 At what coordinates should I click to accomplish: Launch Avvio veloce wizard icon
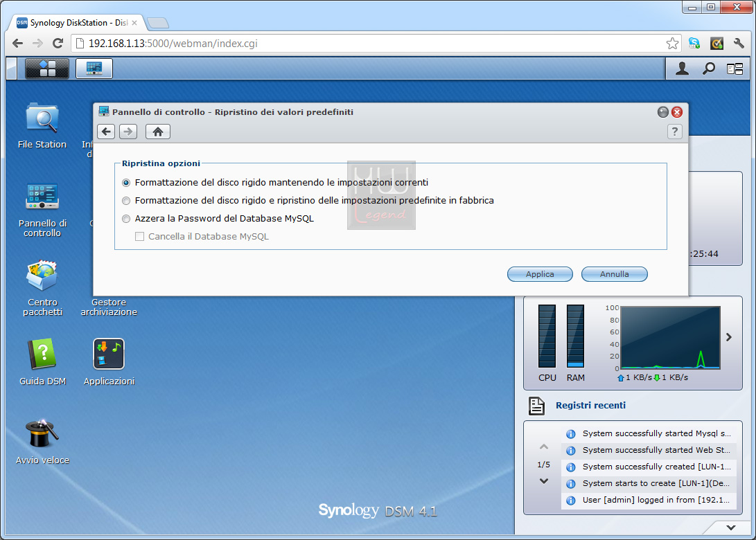point(42,441)
